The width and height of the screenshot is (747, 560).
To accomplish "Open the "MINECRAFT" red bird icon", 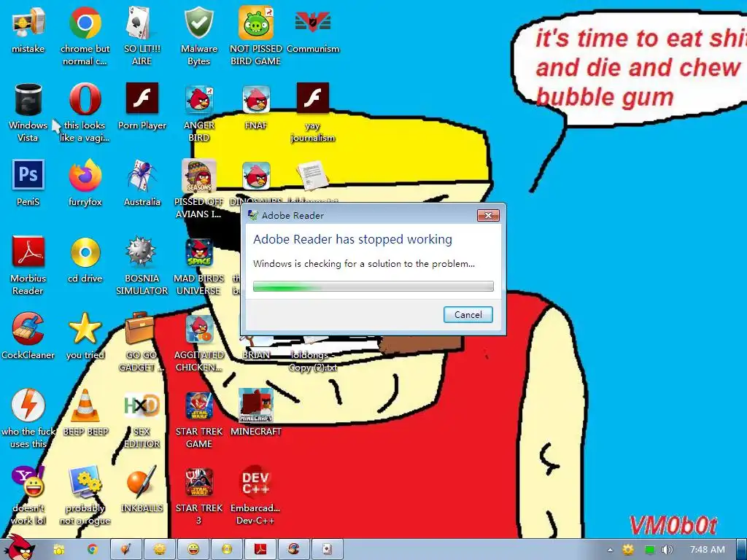I will [x=256, y=413].
